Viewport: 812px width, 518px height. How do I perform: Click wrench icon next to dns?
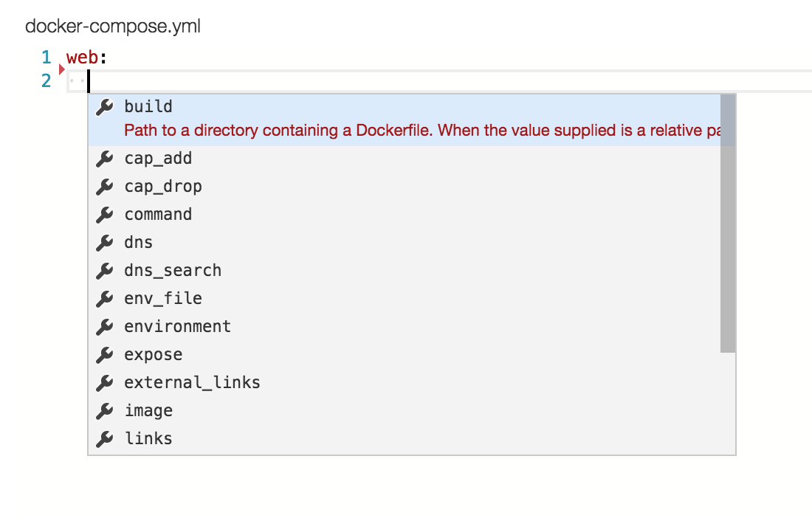(105, 242)
